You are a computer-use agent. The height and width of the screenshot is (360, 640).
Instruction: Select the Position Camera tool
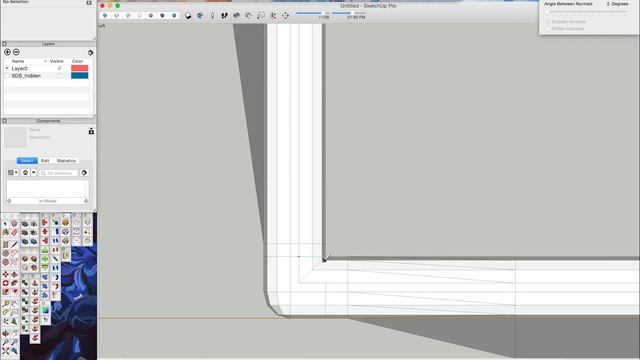(212, 16)
